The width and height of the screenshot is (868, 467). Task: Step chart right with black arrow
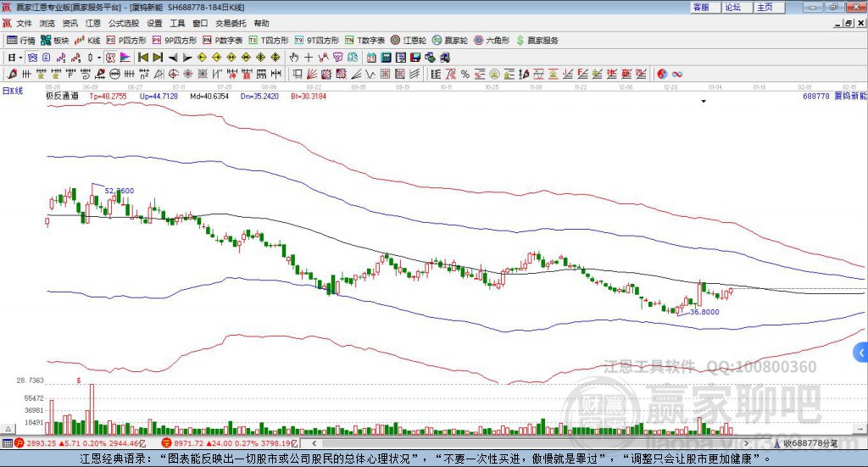[x=187, y=58]
